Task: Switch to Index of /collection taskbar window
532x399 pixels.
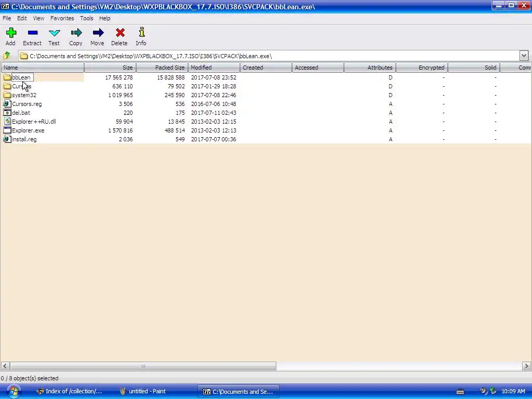Action: pyautogui.click(x=69, y=392)
